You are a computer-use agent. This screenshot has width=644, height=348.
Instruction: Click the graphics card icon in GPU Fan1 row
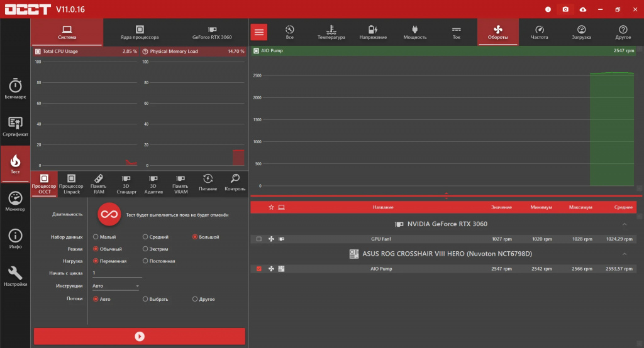tap(281, 239)
